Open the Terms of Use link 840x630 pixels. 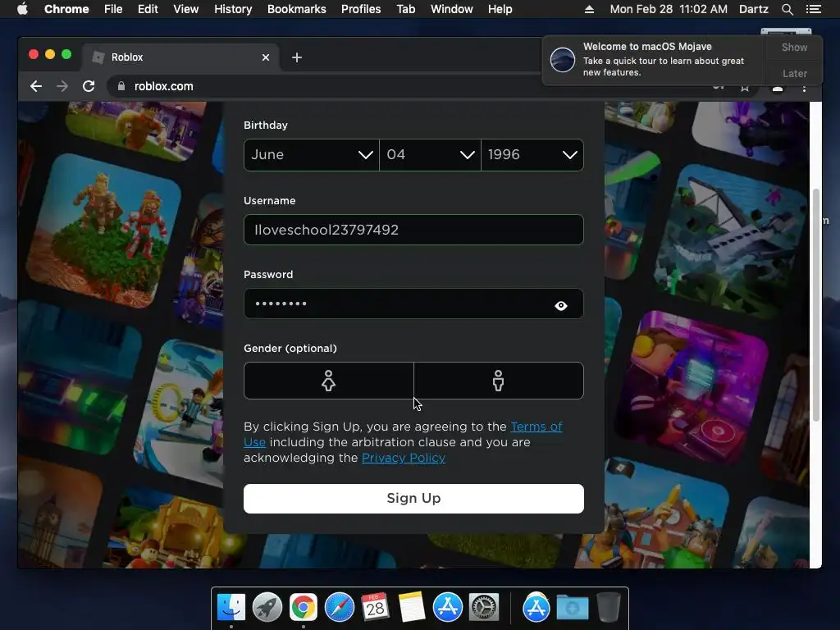pyautogui.click(x=536, y=427)
